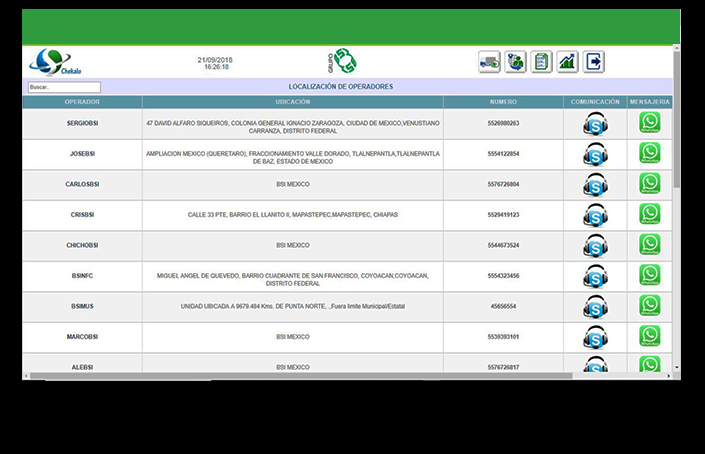Message CARLOSBSI via WhatsApp icon
This screenshot has height=454, width=705.
[650, 183]
